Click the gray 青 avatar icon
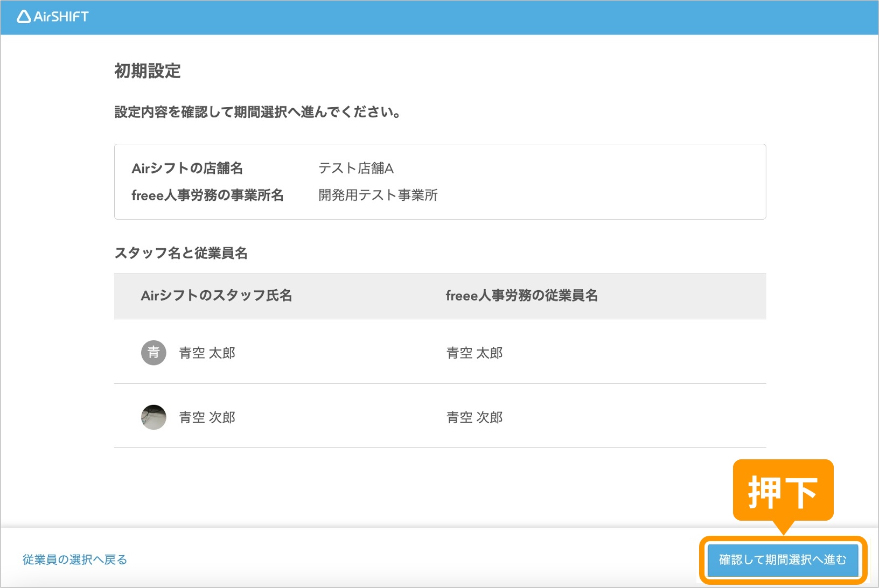 pyautogui.click(x=154, y=353)
